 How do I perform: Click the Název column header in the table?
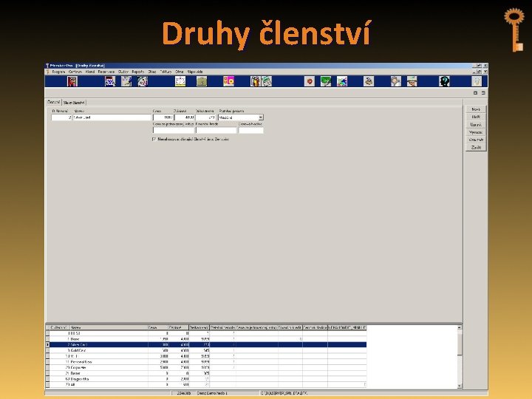pyautogui.click(x=109, y=328)
